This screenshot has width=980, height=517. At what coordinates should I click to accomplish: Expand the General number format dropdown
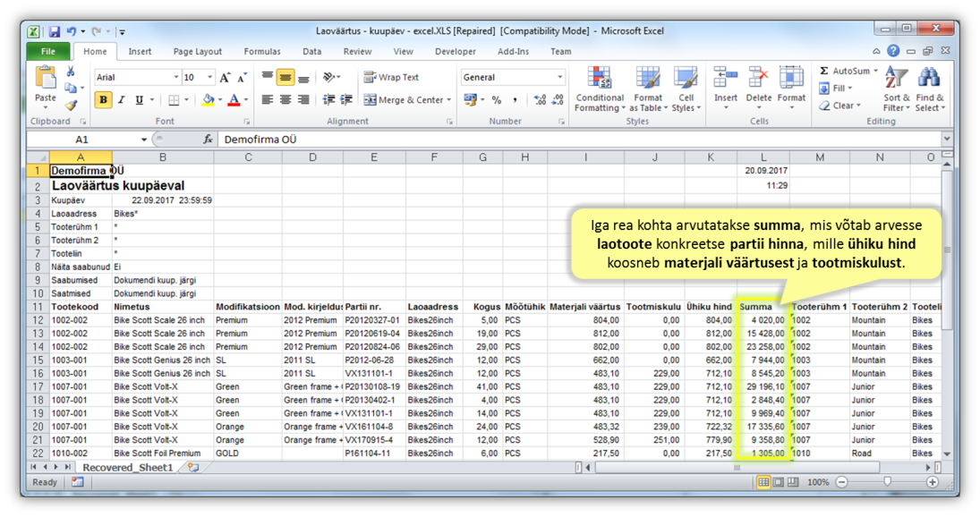[x=560, y=78]
